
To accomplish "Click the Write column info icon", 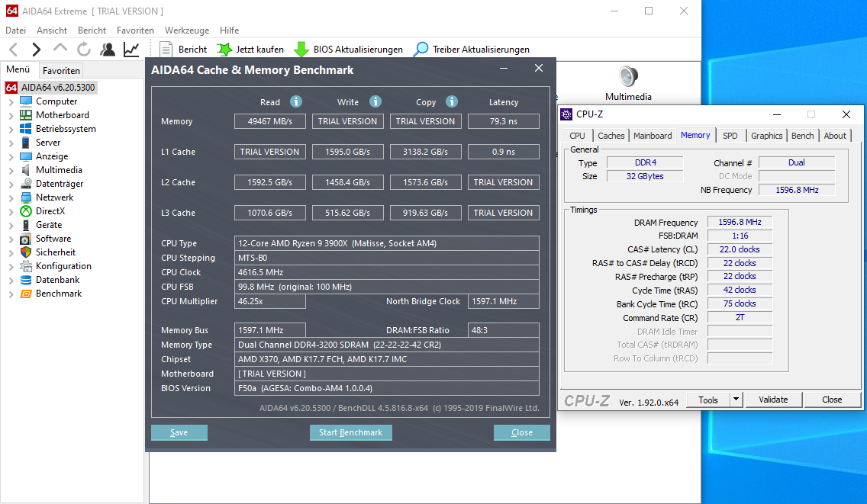I will pyautogui.click(x=375, y=101).
